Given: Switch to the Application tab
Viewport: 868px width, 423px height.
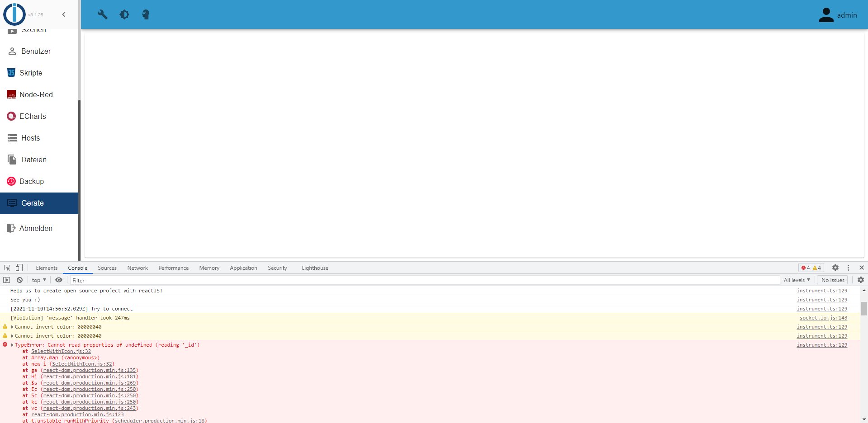Looking at the screenshot, I should point(243,268).
